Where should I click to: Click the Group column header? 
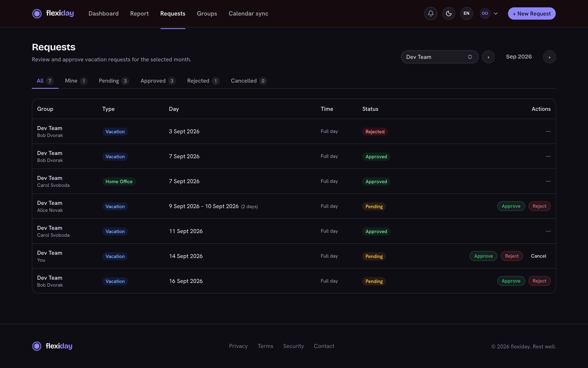coord(45,109)
